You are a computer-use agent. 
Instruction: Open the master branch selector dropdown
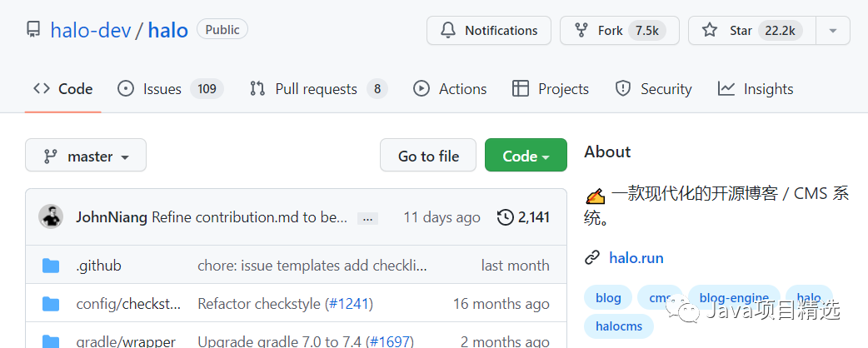(x=86, y=156)
